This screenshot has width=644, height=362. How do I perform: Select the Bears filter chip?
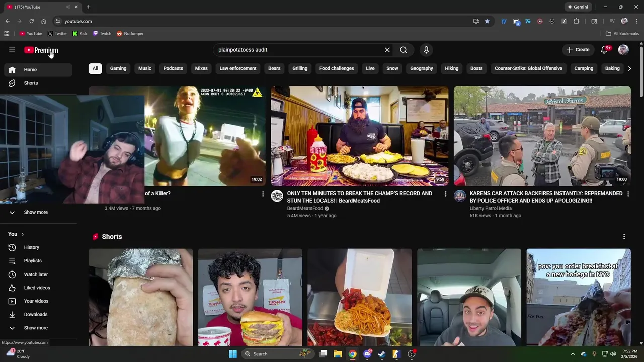pyautogui.click(x=274, y=68)
